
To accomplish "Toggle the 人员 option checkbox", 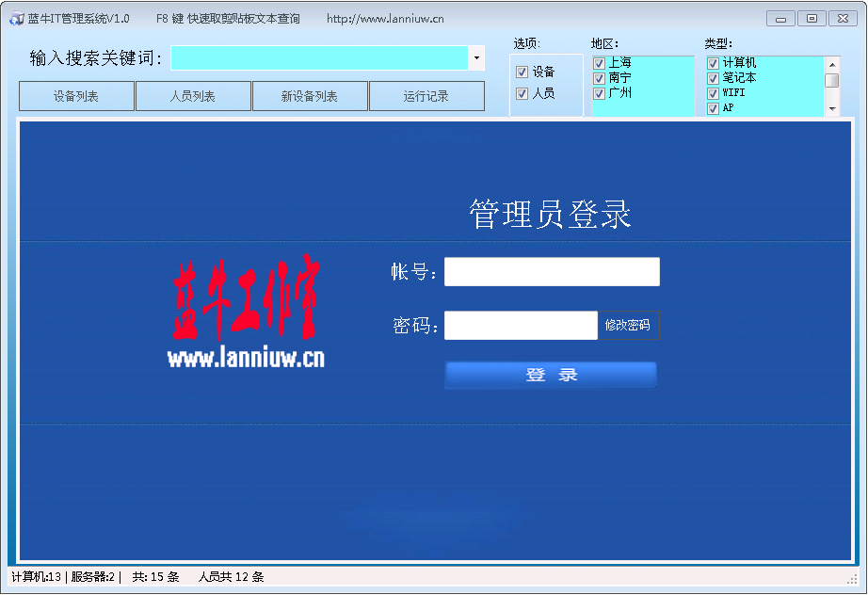I will 522,93.
